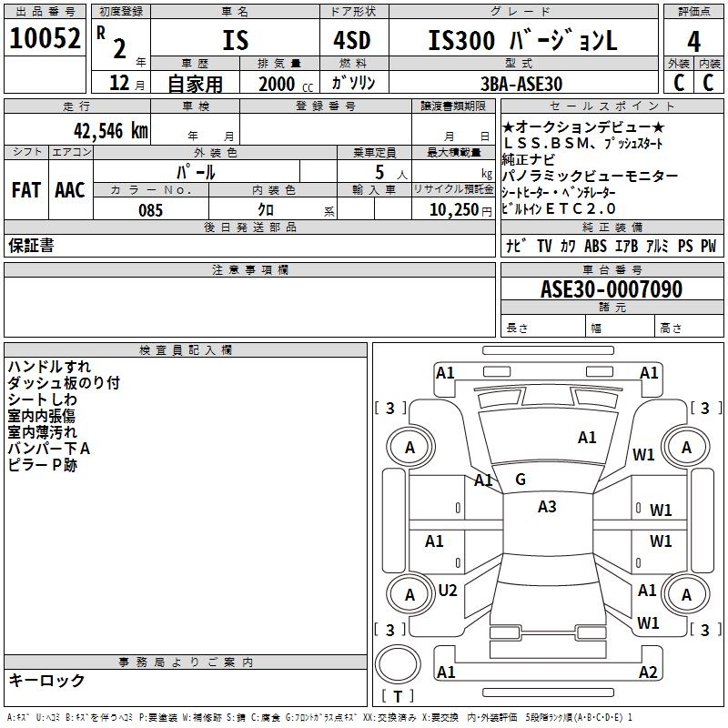Click the 検査員記入欄 header
The image size is (728, 728).
coord(186,350)
